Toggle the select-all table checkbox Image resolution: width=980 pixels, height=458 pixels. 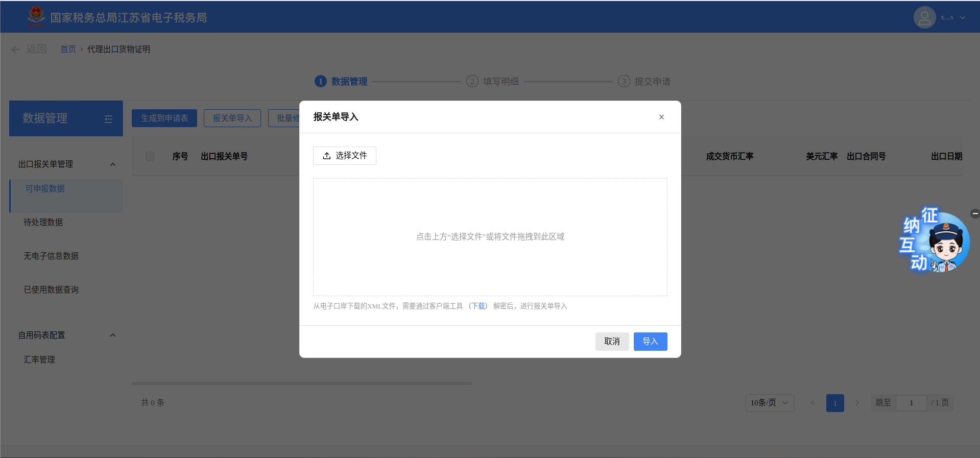pyautogui.click(x=150, y=156)
